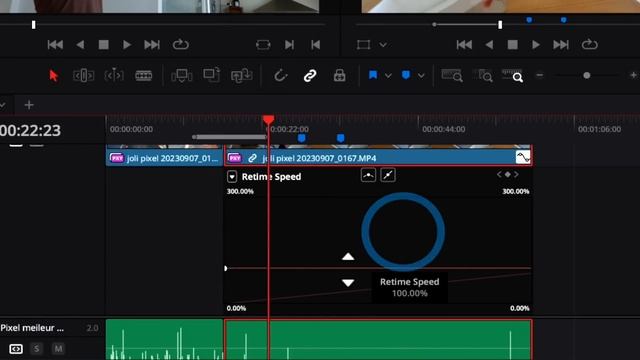Click the match frame icon in source viewer
Viewport: 640px width, 360px height.
pyautogui.click(x=263, y=44)
